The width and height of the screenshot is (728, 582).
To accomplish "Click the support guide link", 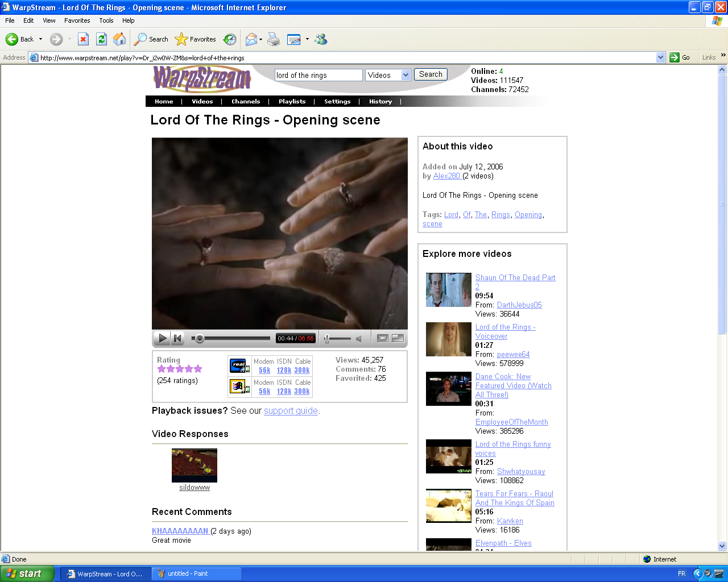I will click(x=291, y=411).
